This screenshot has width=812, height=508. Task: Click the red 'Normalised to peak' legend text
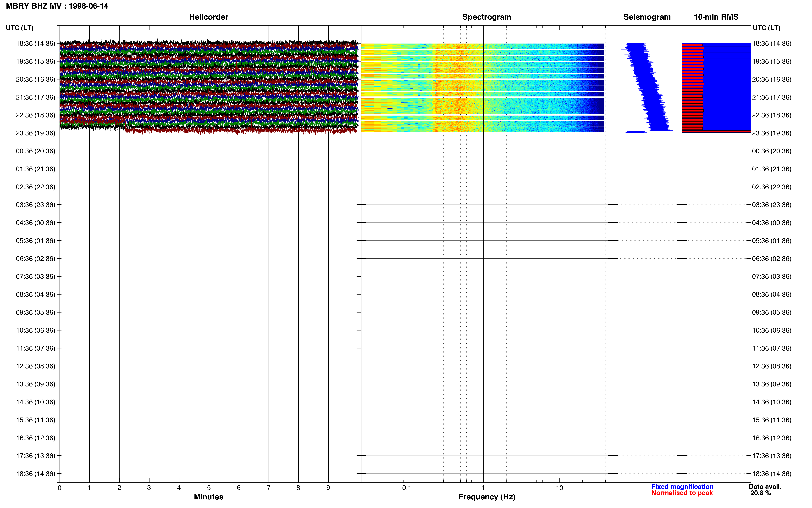click(682, 493)
